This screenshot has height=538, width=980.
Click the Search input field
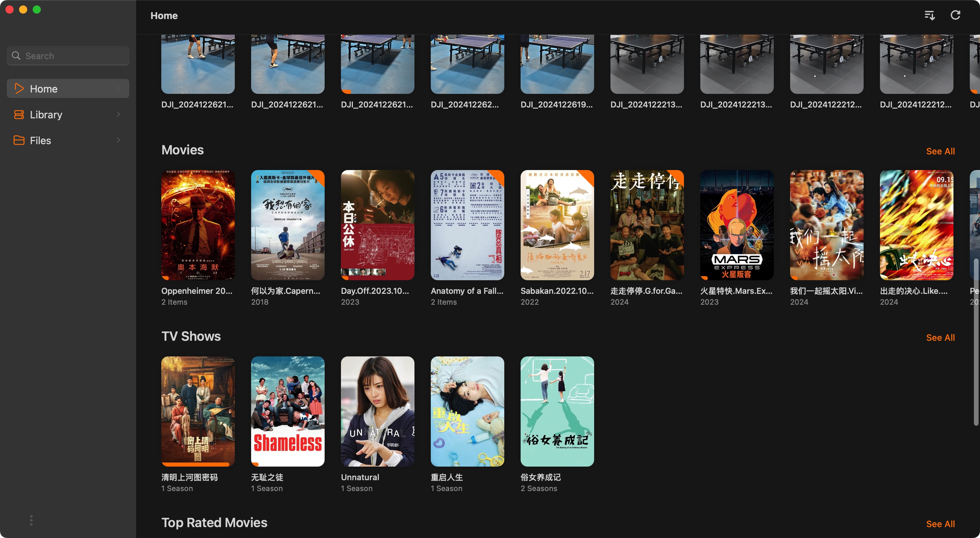point(72,56)
